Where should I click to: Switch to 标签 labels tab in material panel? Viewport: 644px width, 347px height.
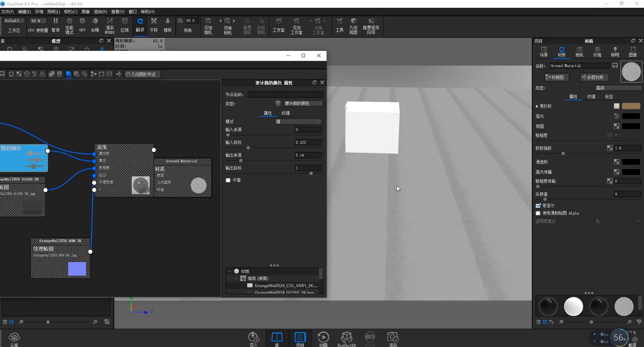609,97
